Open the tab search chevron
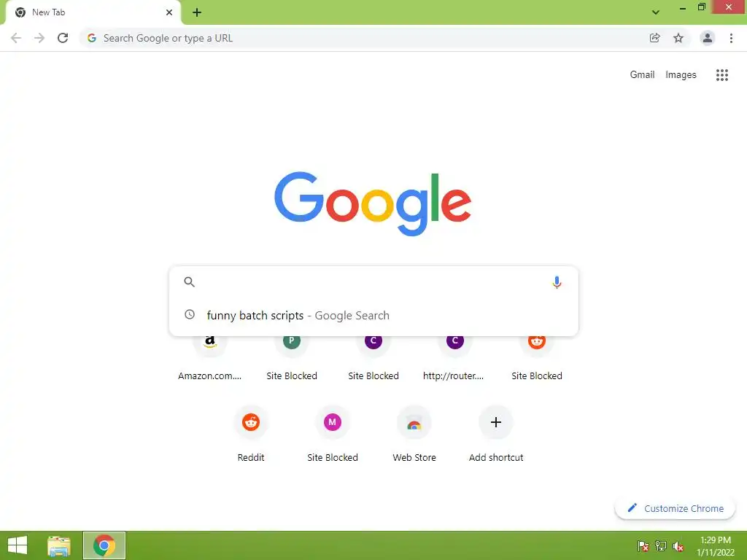The height and width of the screenshot is (560, 747). point(656,12)
